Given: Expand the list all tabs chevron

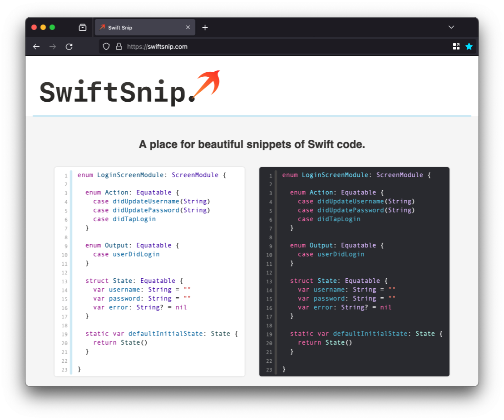Looking at the screenshot, I should point(451,27).
